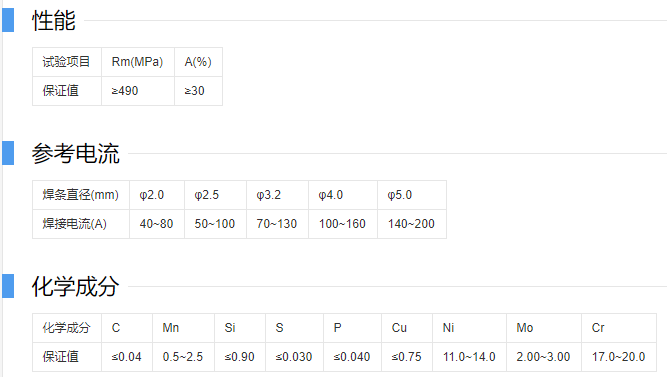Image resolution: width=667 pixels, height=377 pixels.
Task: Click the Mn value 0.5~2.5
Action: [183, 357]
